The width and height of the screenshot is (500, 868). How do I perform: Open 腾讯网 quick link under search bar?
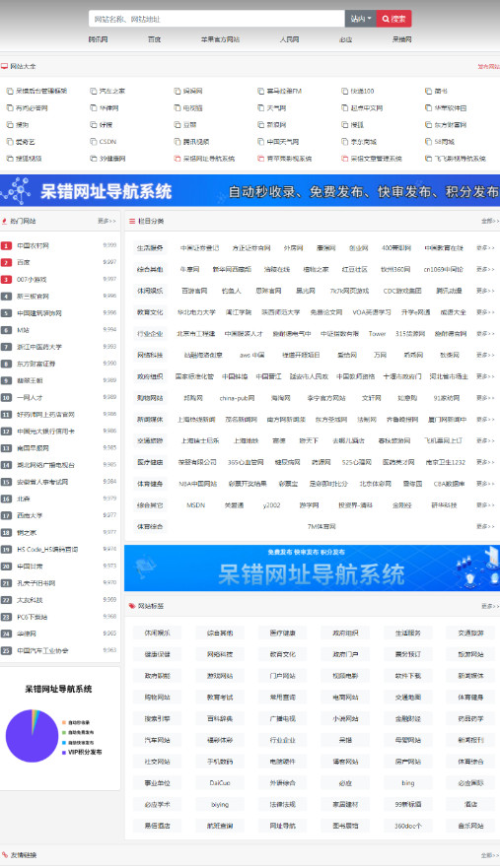[98, 39]
